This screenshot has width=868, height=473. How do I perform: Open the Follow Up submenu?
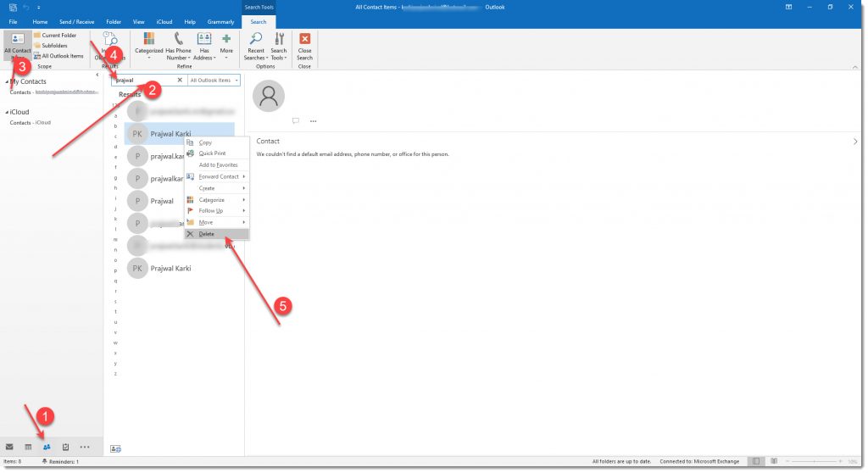[216, 211]
